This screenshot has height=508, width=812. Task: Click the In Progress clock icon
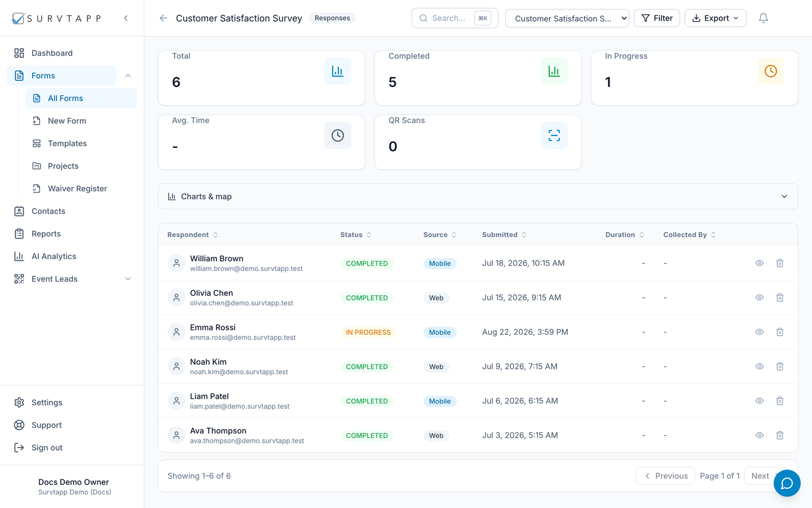[771, 71]
